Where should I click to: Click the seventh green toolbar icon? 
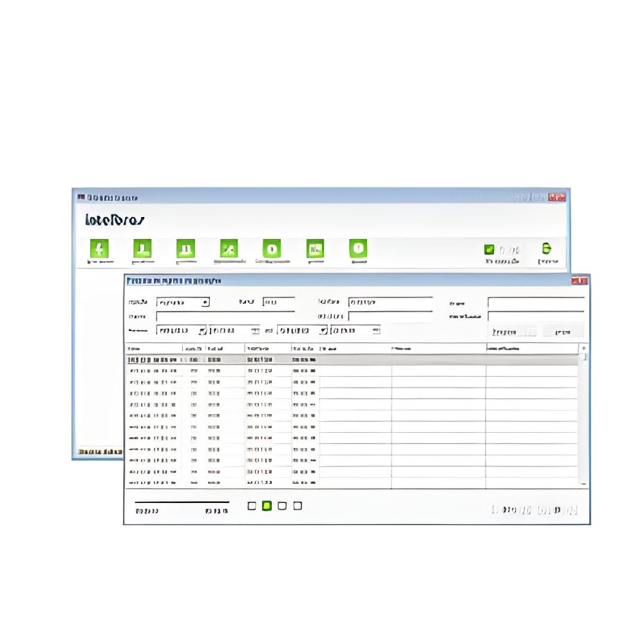click(x=358, y=249)
